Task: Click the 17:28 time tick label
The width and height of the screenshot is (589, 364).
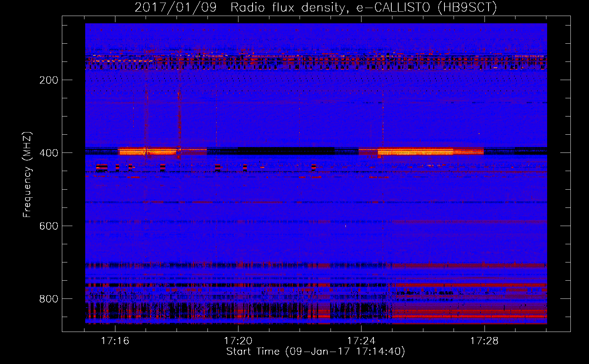Action: tap(484, 341)
